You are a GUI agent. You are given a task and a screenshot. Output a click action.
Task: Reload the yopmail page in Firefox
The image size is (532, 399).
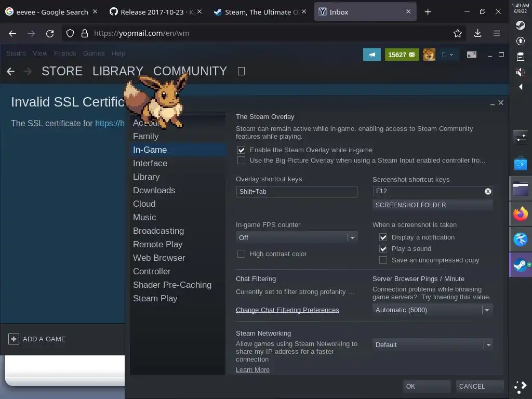pos(50,33)
